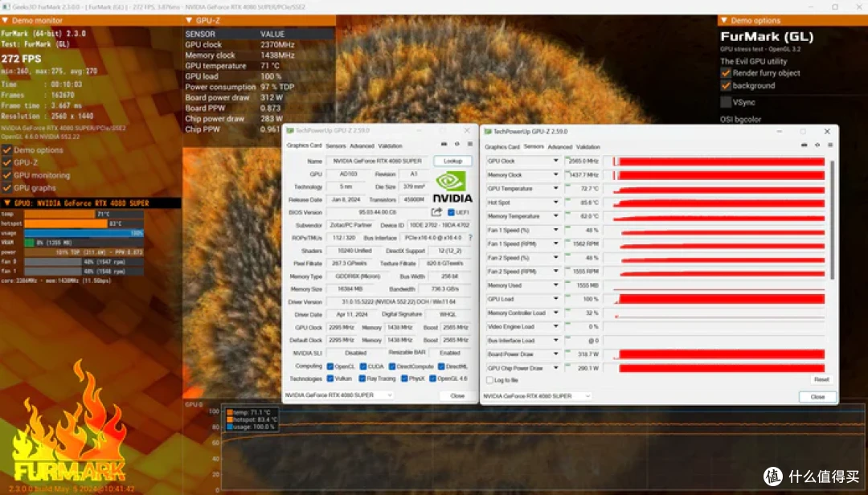
Task: Uncheck GPU graphs in the Demo monitor
Action: coord(7,188)
